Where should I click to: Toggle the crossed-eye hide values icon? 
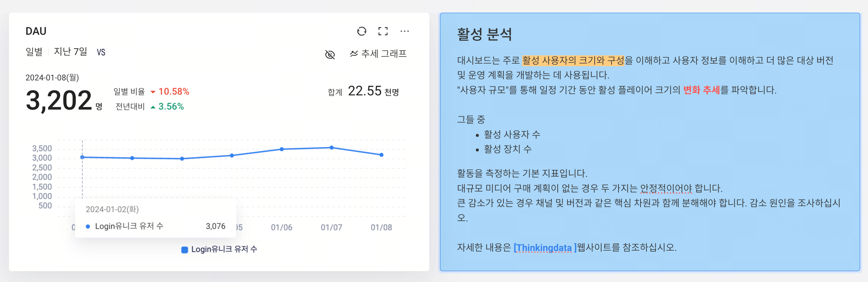click(330, 55)
